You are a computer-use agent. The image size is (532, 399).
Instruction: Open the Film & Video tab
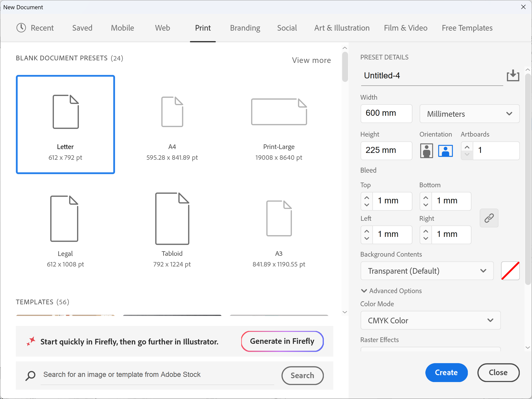[x=406, y=28]
